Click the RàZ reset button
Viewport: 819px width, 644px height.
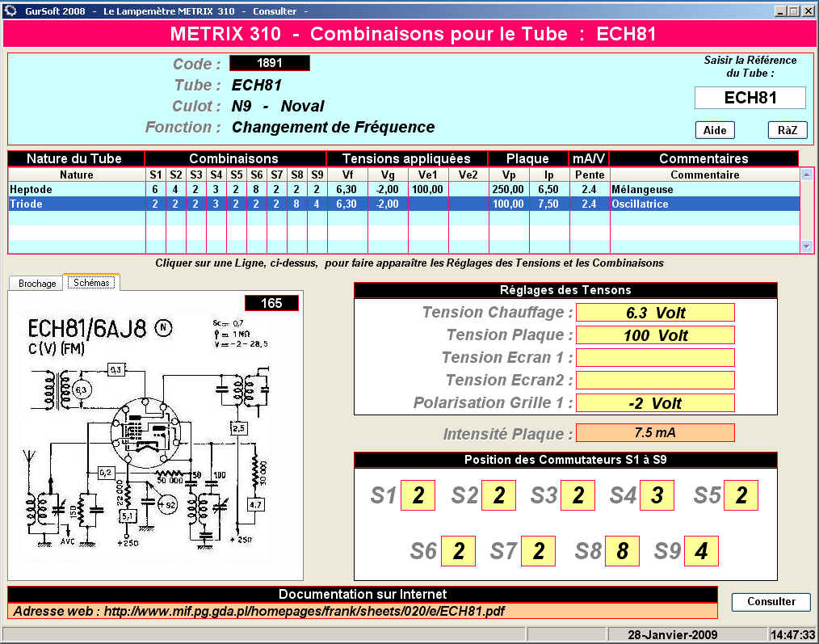(x=787, y=130)
